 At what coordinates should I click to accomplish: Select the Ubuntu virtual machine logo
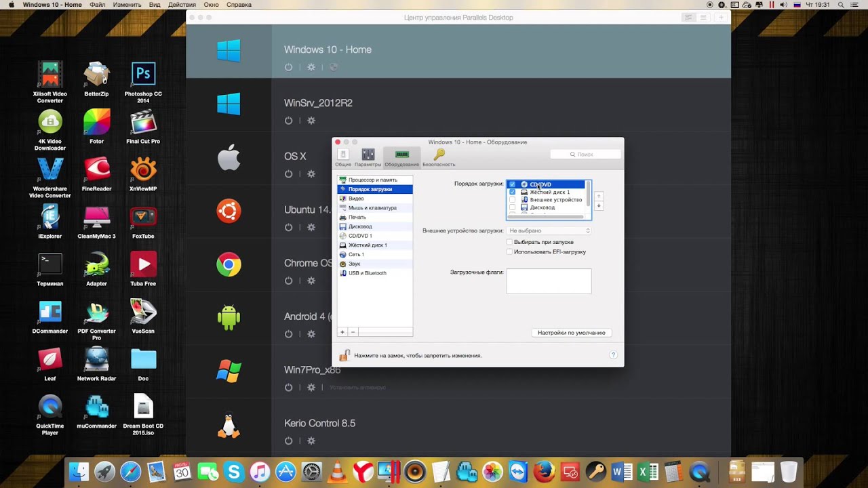click(229, 211)
